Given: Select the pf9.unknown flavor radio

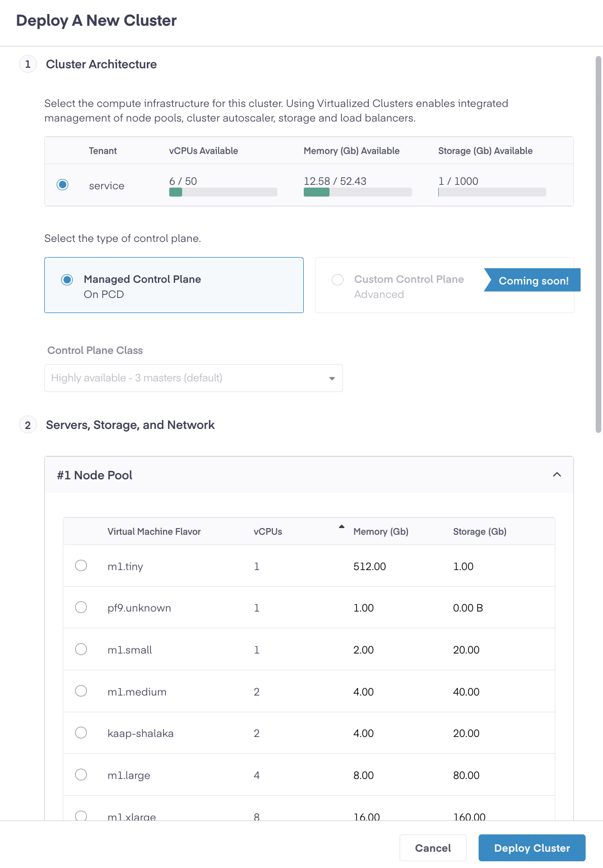Looking at the screenshot, I should click(81, 608).
